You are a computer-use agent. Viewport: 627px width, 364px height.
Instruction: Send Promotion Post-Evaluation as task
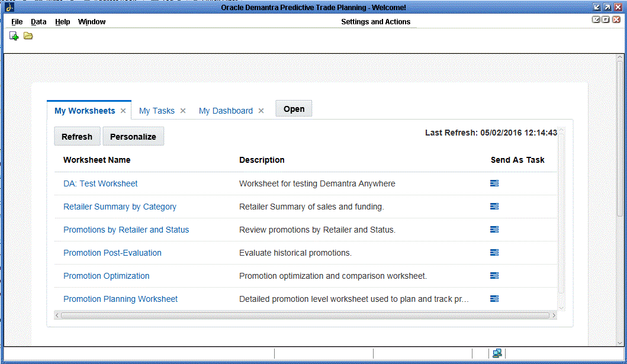click(494, 253)
